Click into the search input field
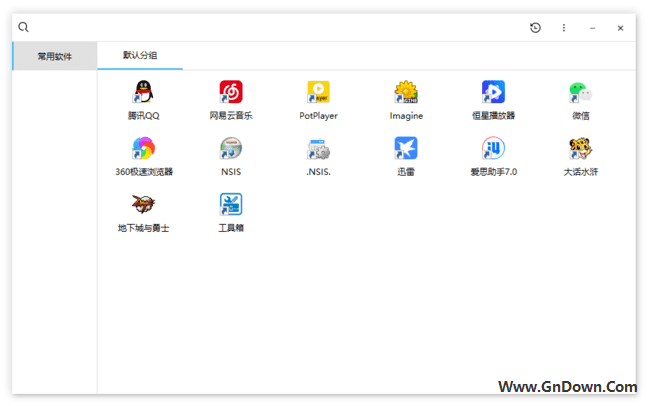 click(x=274, y=27)
